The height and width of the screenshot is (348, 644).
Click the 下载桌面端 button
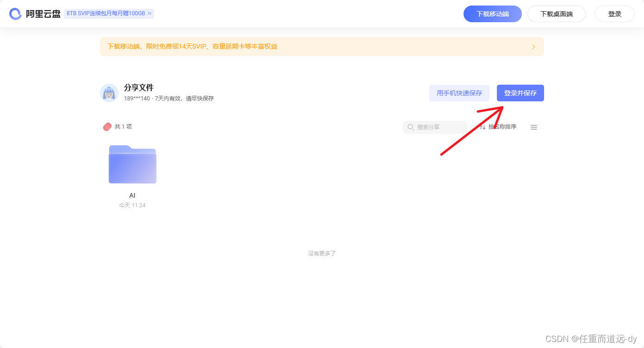point(556,14)
